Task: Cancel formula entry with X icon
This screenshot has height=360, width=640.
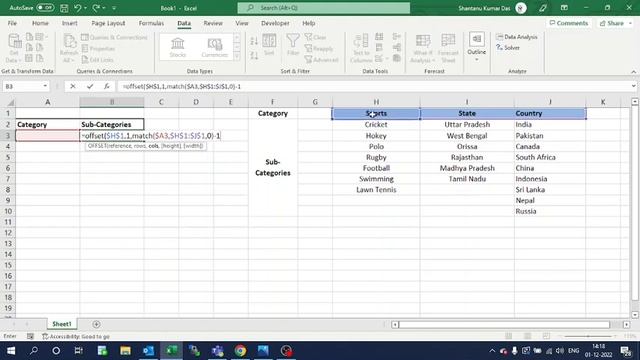Action: (73, 86)
